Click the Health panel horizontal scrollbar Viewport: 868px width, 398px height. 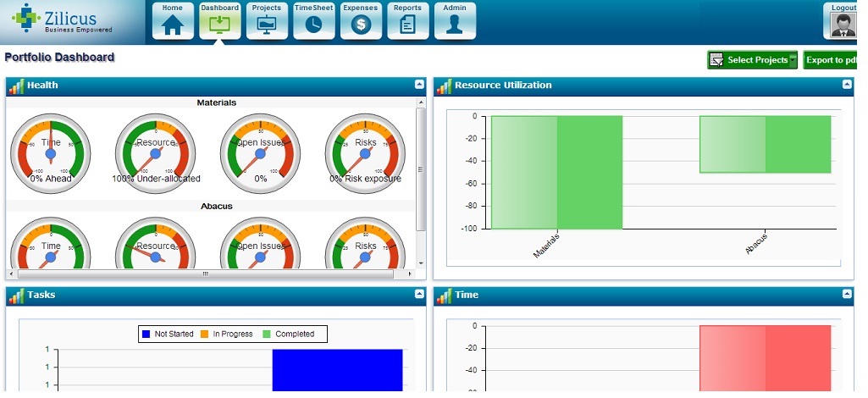click(204, 274)
